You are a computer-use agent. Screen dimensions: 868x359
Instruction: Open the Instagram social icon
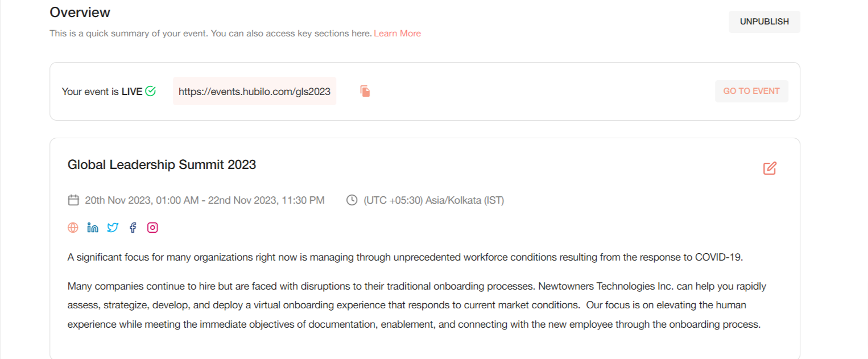152,228
